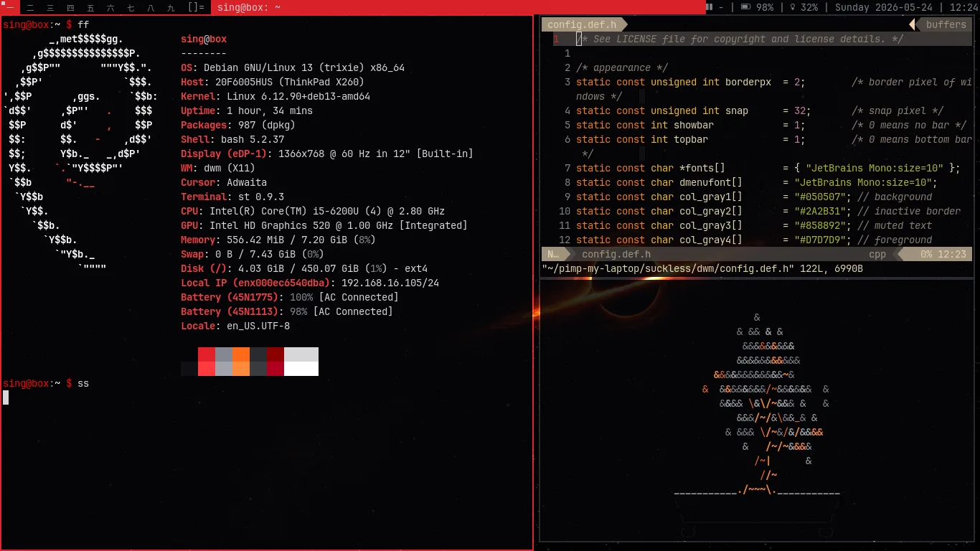Image resolution: width=980 pixels, height=551 pixels.
Task: Click the LICENSE comment on vim's first line
Action: pos(740,39)
